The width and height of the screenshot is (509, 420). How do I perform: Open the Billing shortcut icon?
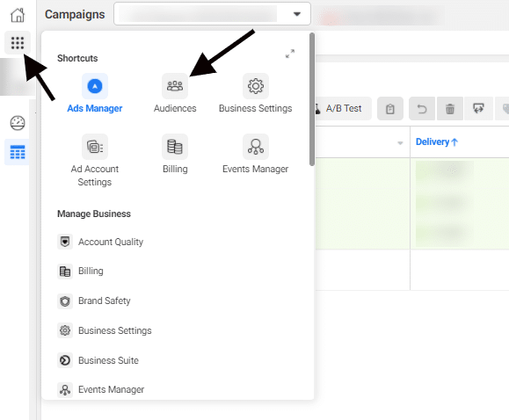(x=175, y=147)
